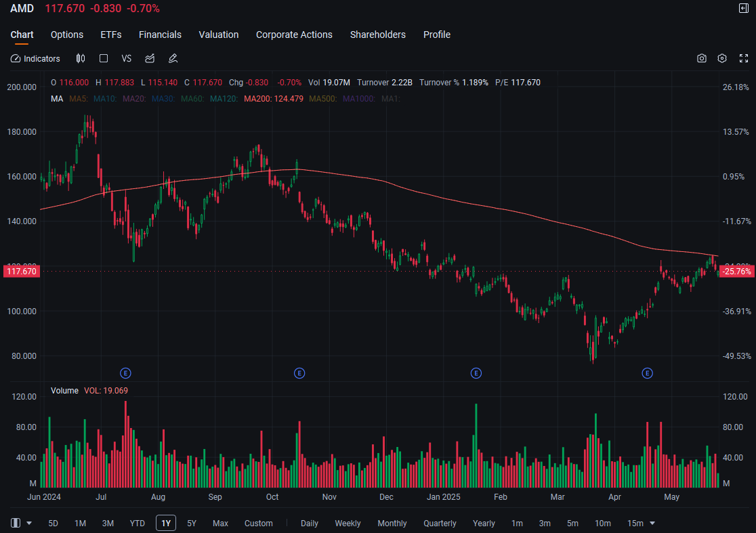Image resolution: width=756 pixels, height=533 pixels.
Task: Click the Turnover 2.22B readout
Action: pos(385,83)
